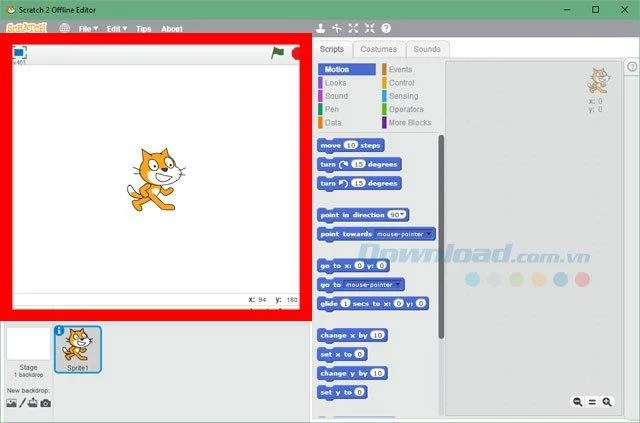Viewport: 640px width, 423px height.
Task: Upload backdrop from file
Action: (x=33, y=403)
